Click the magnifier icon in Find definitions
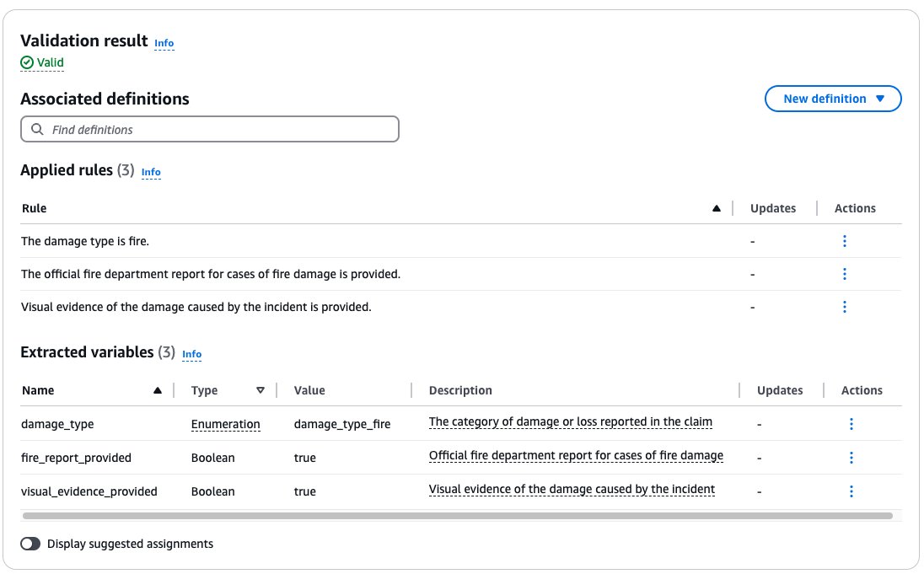 coord(37,128)
